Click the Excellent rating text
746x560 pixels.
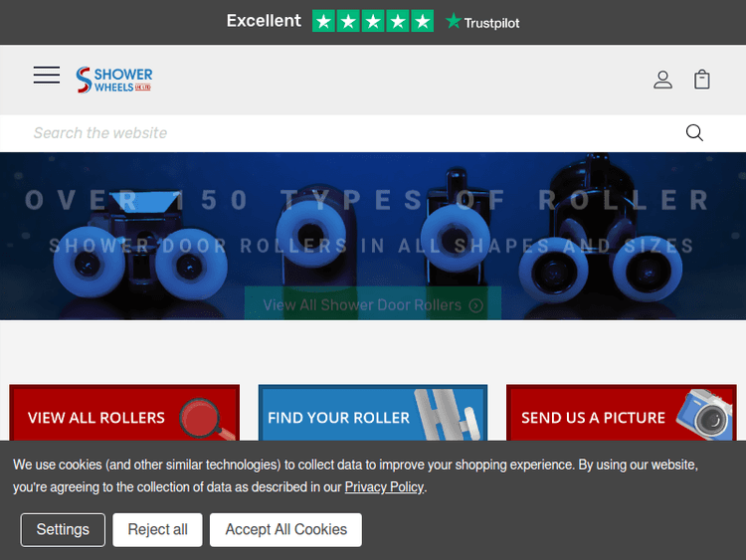[264, 21]
